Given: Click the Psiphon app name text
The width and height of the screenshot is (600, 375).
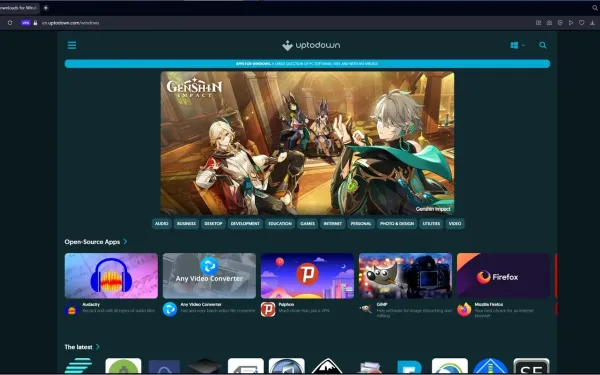Looking at the screenshot, I should tap(286, 305).
